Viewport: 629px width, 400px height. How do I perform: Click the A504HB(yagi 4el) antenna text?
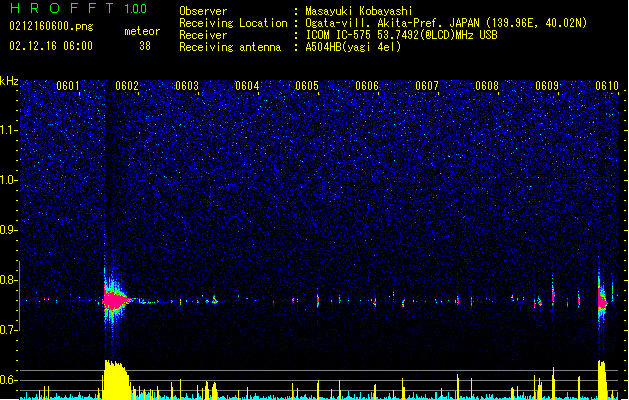[353, 47]
